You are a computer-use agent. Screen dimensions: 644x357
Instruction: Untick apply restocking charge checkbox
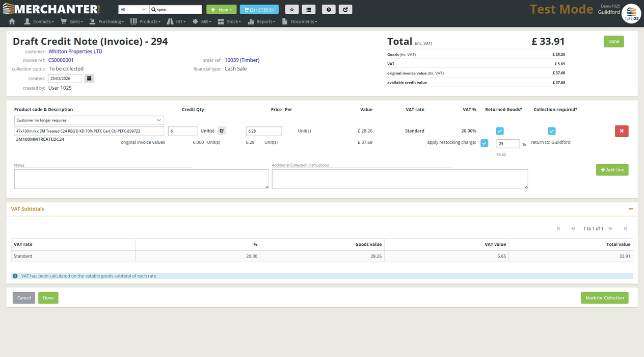pyautogui.click(x=484, y=143)
